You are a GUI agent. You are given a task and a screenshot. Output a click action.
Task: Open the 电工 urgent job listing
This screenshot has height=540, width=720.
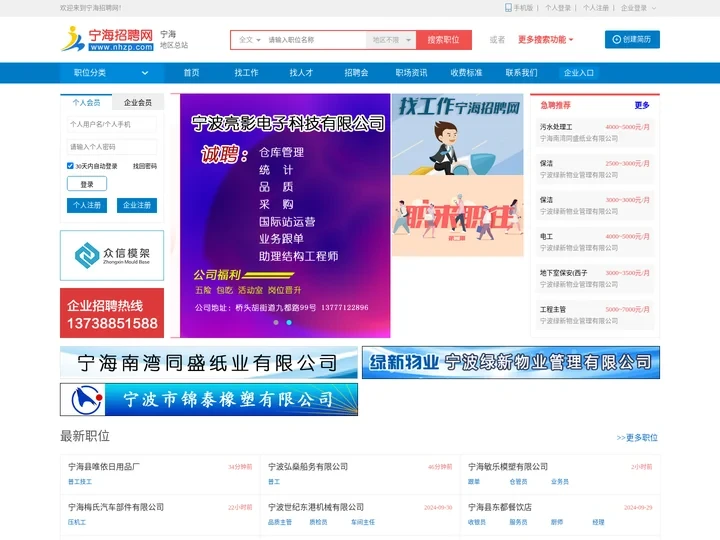tap(595, 242)
